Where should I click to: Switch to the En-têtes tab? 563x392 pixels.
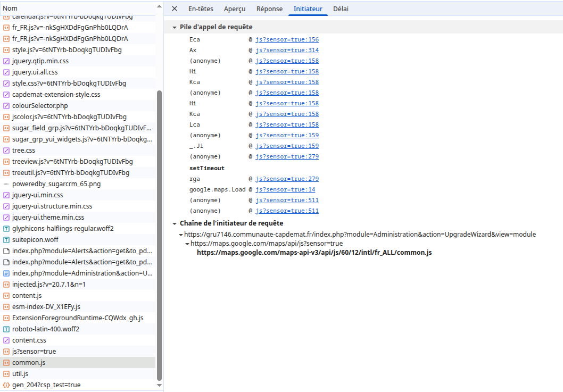pos(201,9)
